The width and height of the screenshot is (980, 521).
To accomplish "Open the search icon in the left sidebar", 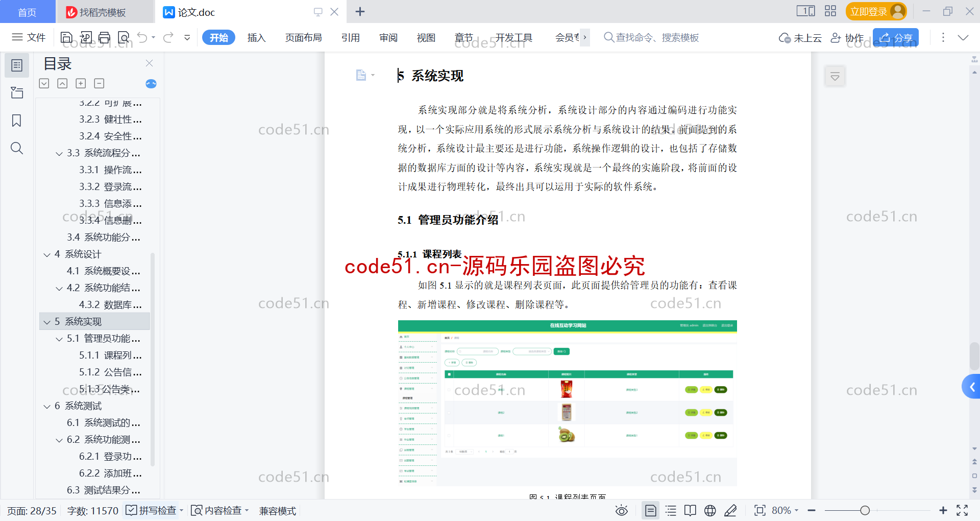I will pos(17,148).
